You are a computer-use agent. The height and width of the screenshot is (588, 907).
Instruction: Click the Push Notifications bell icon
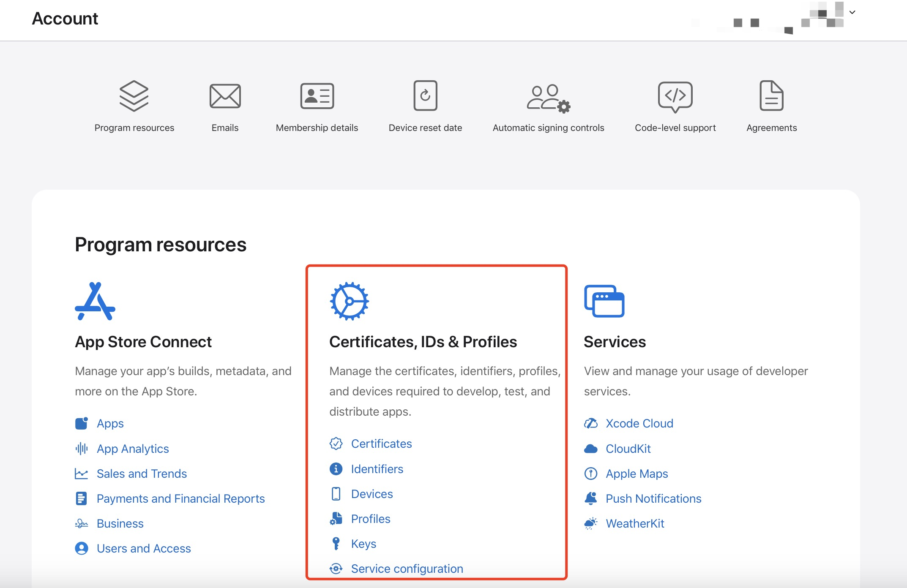[591, 498]
